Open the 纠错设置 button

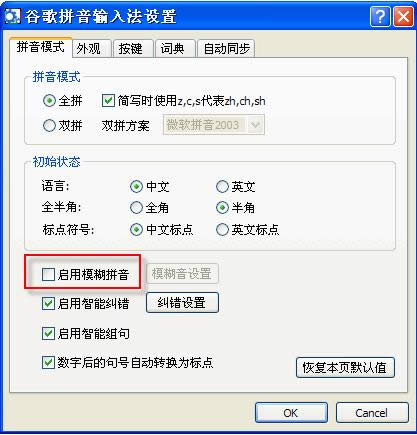(x=182, y=303)
